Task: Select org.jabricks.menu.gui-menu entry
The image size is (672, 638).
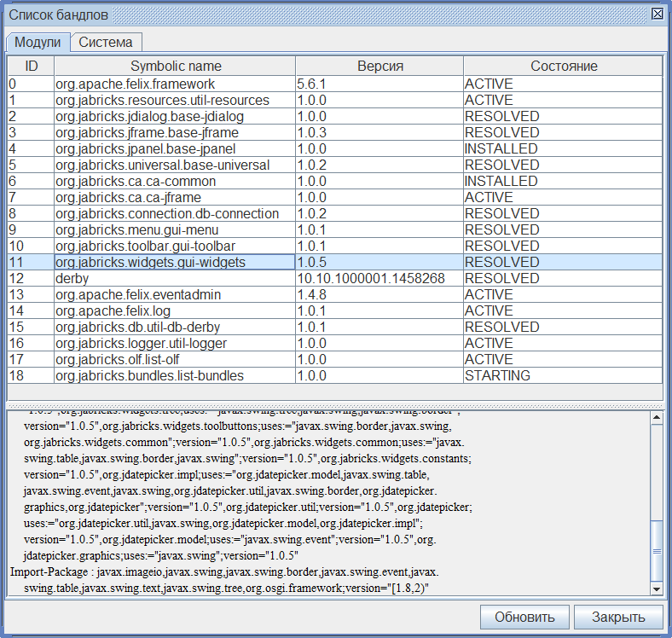Action: pyautogui.click(x=175, y=229)
